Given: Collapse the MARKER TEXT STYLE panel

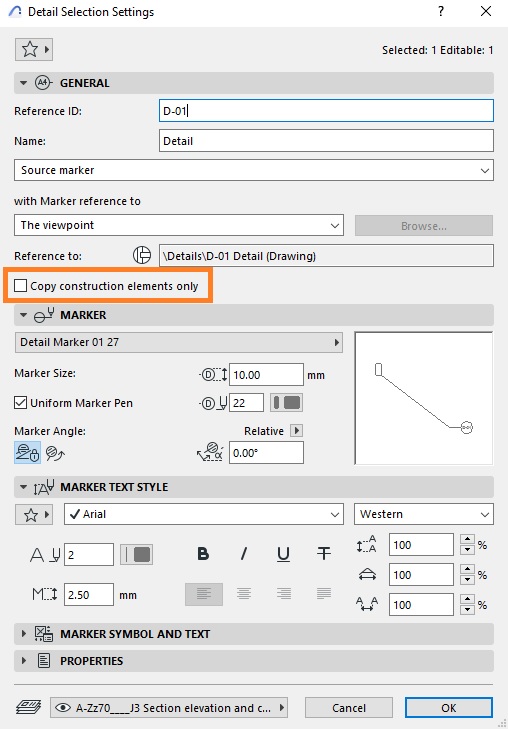Looking at the screenshot, I should [x=23, y=487].
